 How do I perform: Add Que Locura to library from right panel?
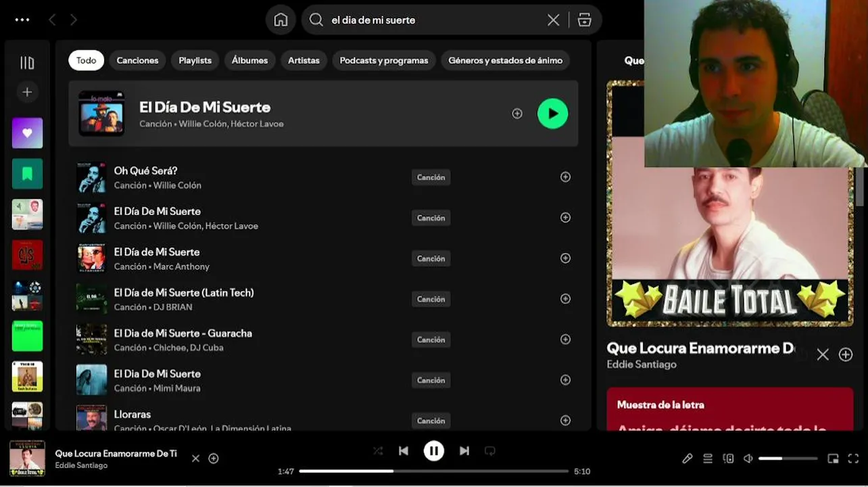pos(846,354)
